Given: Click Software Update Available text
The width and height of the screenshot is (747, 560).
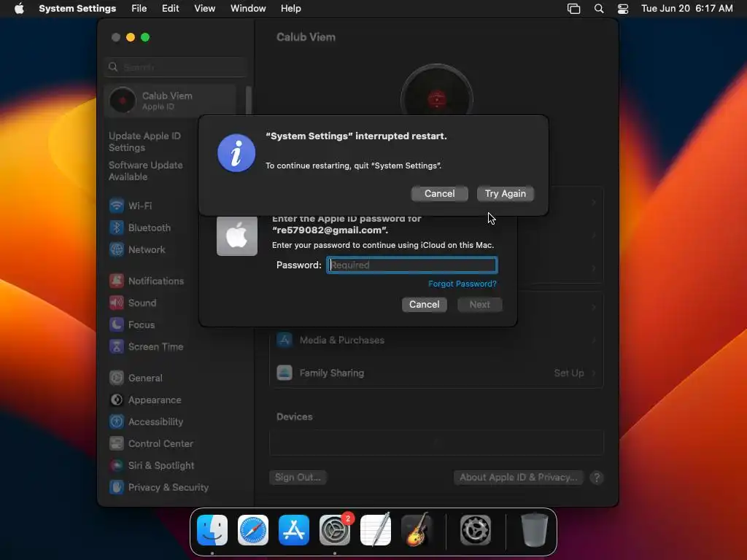Looking at the screenshot, I should (x=146, y=171).
